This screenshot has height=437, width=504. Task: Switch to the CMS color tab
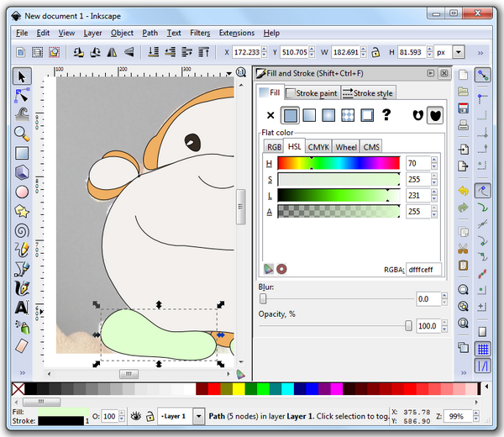click(371, 147)
